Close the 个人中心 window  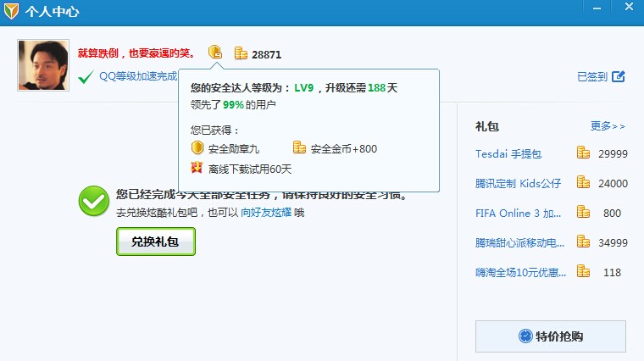(629, 7)
